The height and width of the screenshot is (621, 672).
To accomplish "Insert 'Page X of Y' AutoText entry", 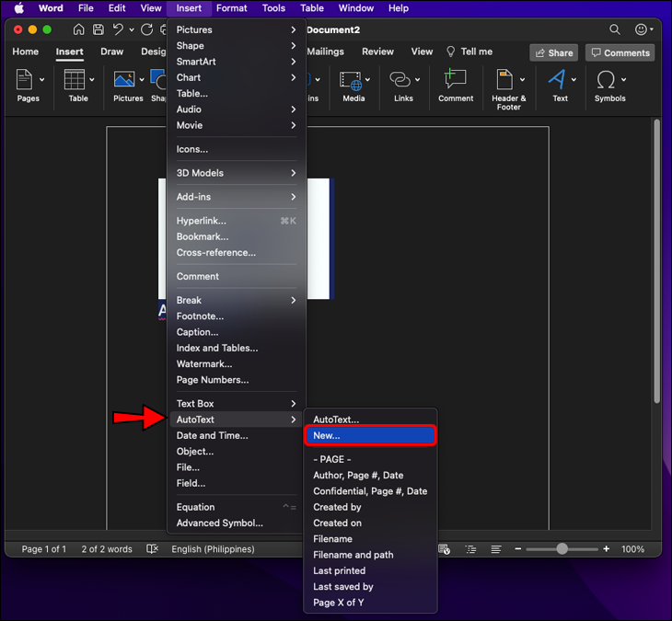I will [370, 603].
